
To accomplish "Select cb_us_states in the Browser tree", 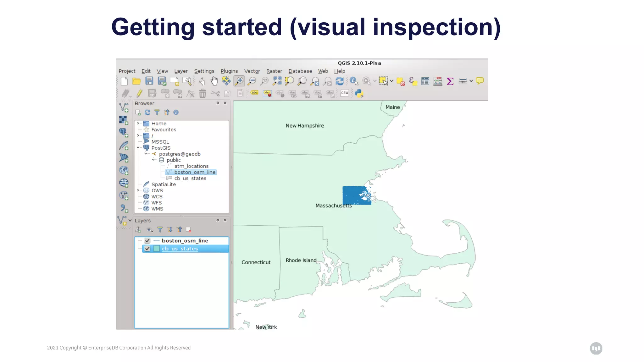I will pos(190,178).
